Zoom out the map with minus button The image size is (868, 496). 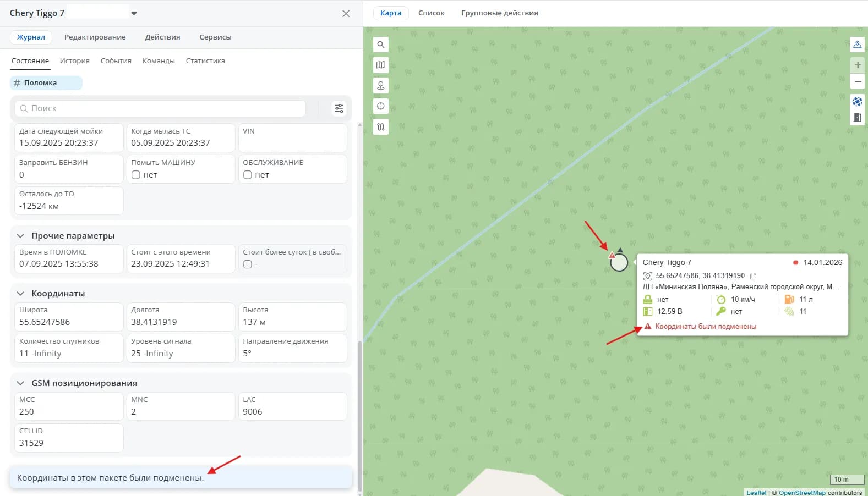pyautogui.click(x=858, y=82)
